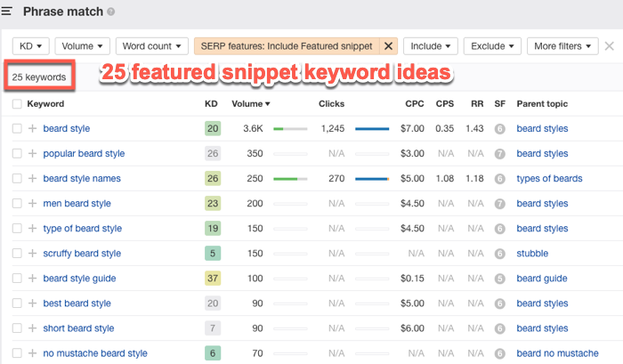Remove the Featured snippet SERP filter
This screenshot has width=623, height=364.
(389, 45)
